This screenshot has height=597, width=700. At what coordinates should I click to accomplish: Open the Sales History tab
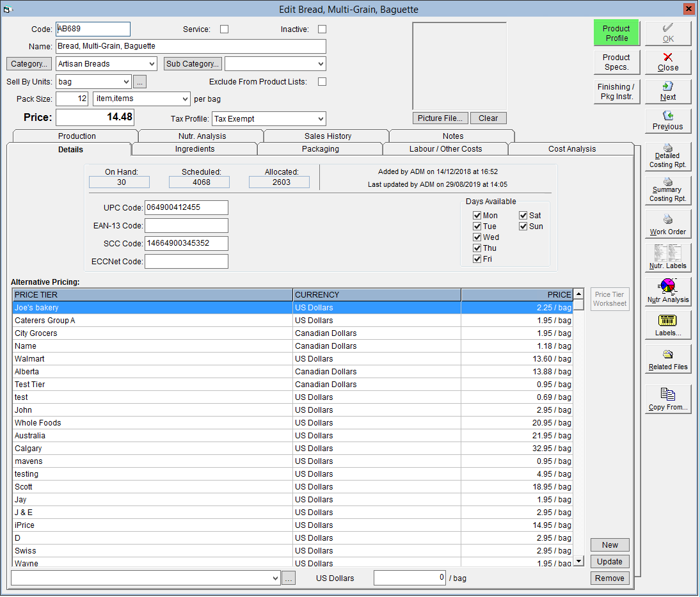328,136
